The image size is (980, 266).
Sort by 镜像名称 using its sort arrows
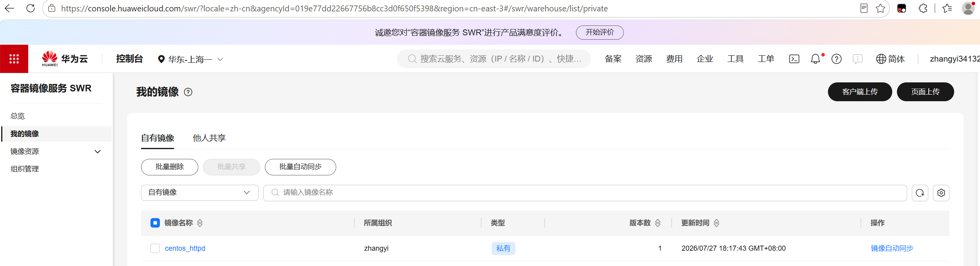[200, 223]
